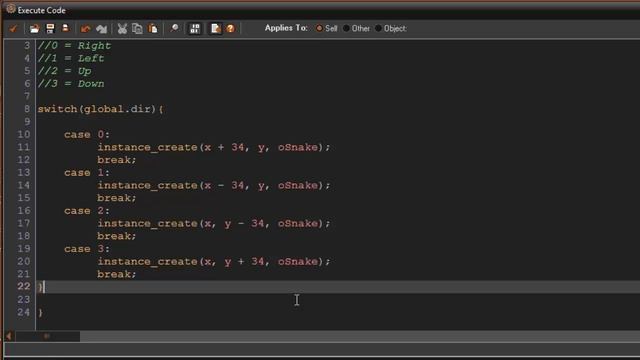Click on 'switch(global.dir){' line

pyautogui.click(x=101, y=109)
